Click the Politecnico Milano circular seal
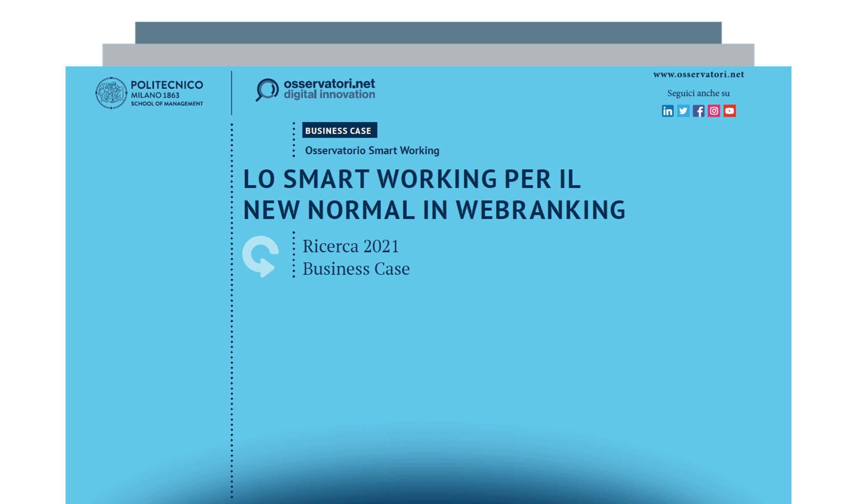The width and height of the screenshot is (857, 504). (111, 93)
